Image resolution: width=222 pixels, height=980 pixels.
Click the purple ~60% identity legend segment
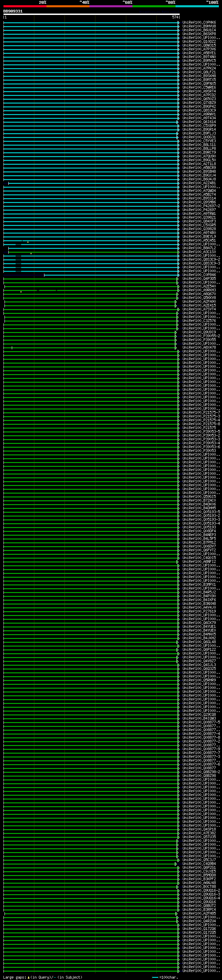(111, 6)
